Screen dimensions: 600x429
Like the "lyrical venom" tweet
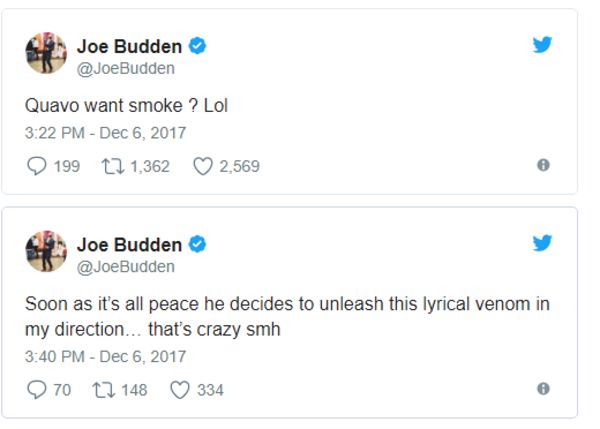pyautogui.click(x=180, y=390)
